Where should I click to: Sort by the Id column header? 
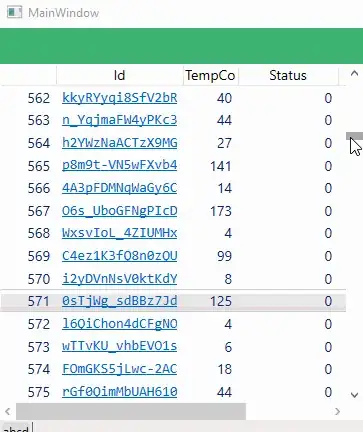pos(119,75)
